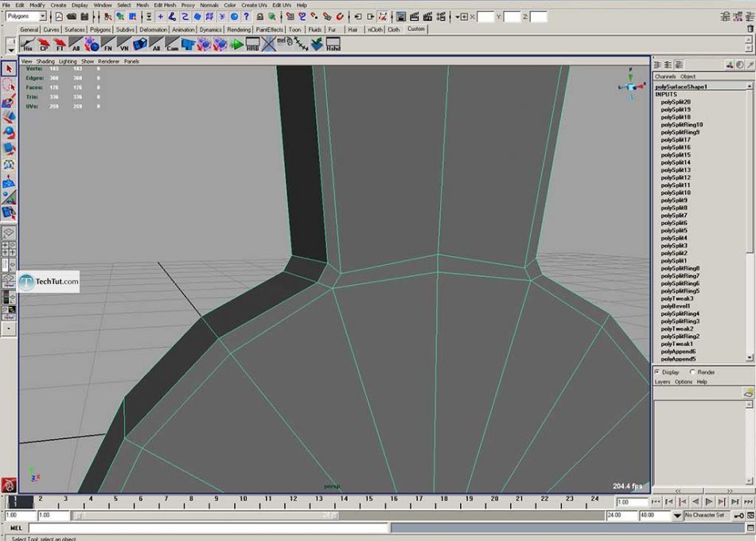The image size is (756, 541).
Task: Toggle the magnet make live icon
Action: click(x=340, y=17)
